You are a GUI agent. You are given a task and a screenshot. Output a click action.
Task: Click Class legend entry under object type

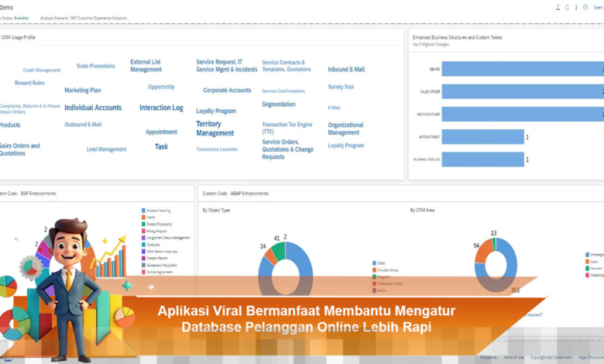380,263
